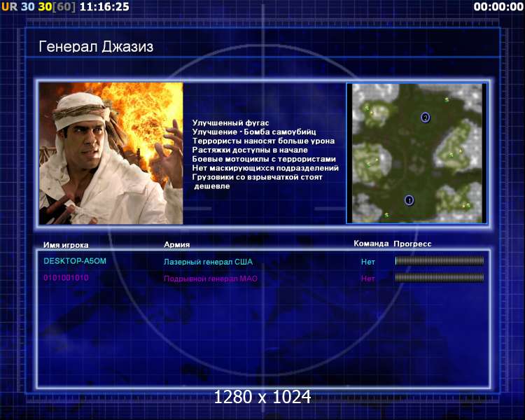Click 'Растяжки доступны в начале' line
Screen dimensions: 525x420
[x=250, y=150]
